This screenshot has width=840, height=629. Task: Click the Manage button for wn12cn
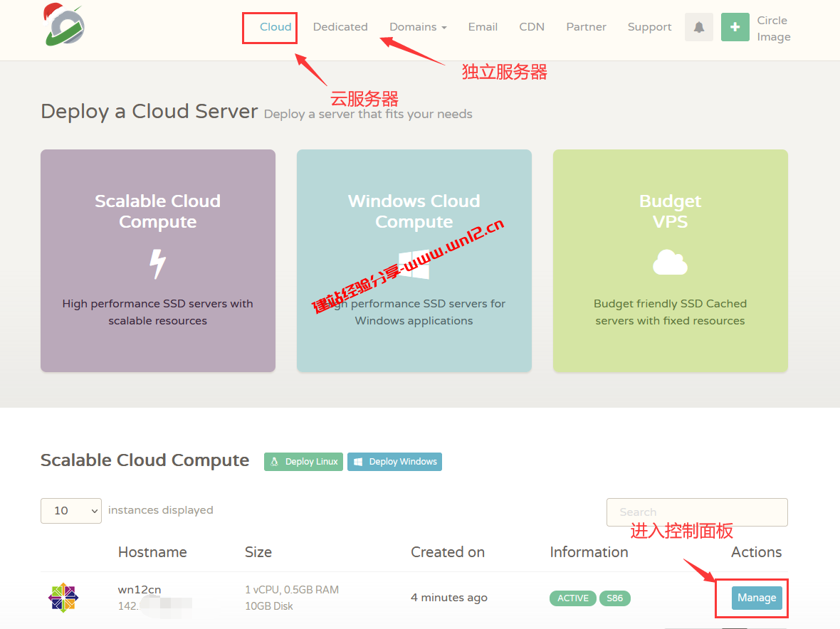pos(756,598)
